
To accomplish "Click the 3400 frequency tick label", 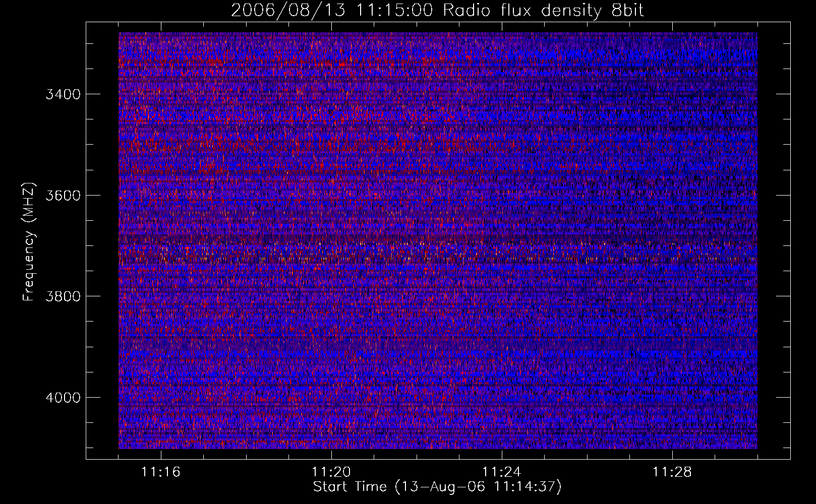I will tap(63, 94).
